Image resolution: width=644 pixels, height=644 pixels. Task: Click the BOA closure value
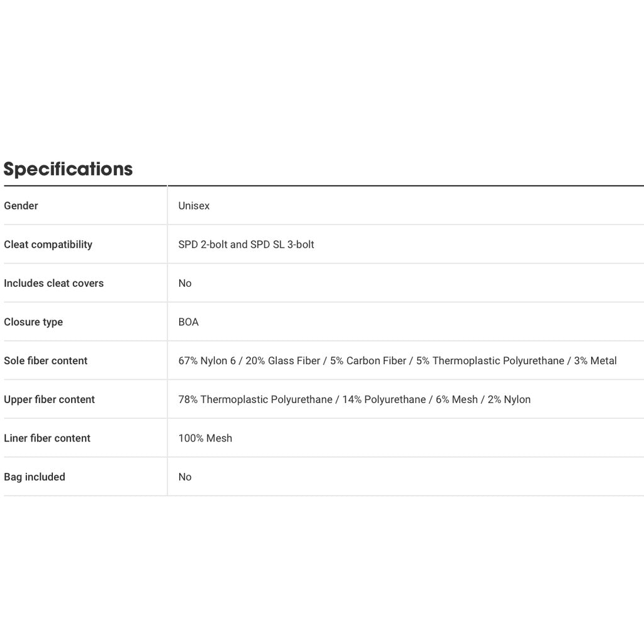[188, 322]
